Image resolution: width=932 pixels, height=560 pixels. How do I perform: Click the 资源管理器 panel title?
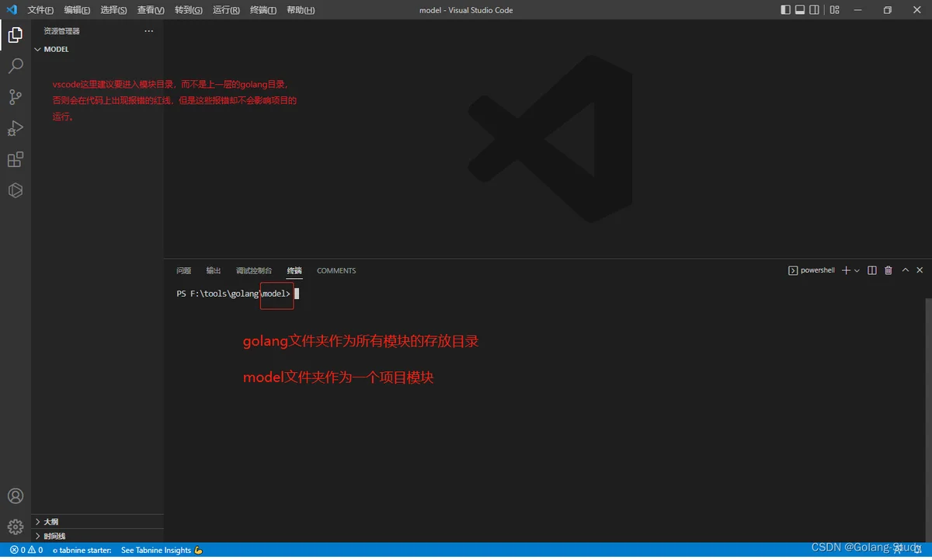click(62, 31)
